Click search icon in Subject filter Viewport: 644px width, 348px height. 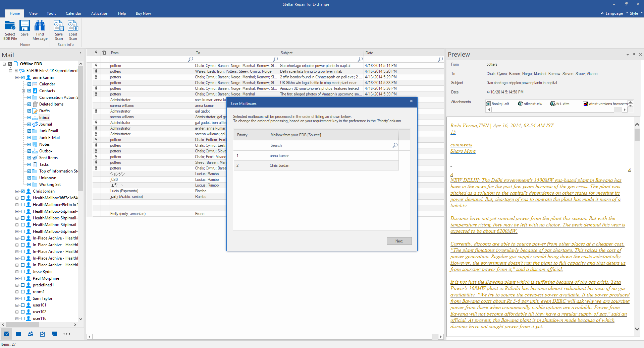click(360, 59)
